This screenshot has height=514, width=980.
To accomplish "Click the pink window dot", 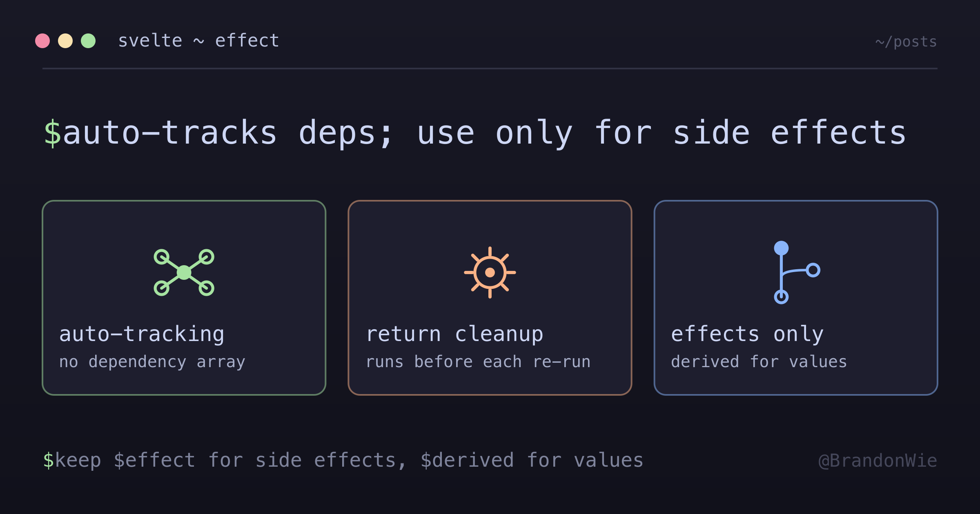I will pyautogui.click(x=42, y=41).
